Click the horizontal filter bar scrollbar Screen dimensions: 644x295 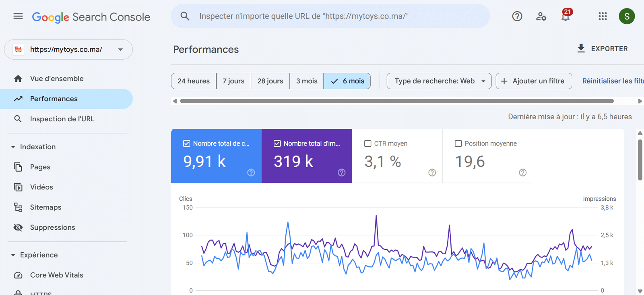[x=397, y=101]
